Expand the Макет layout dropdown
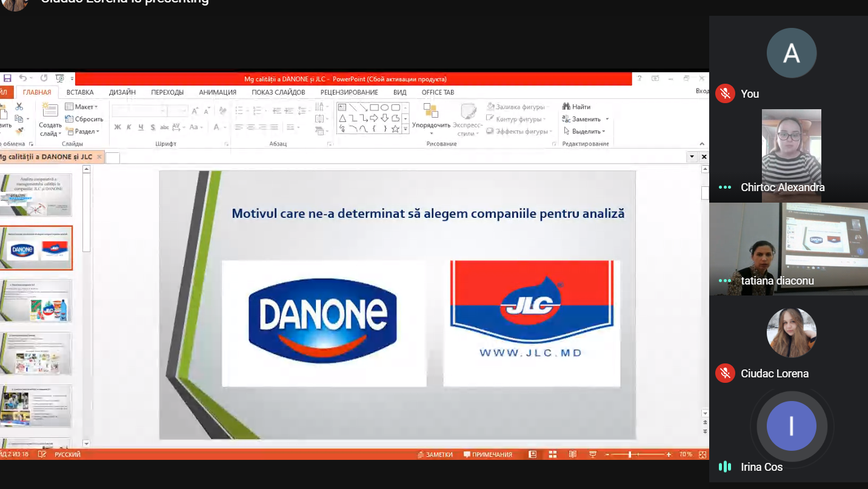The height and width of the screenshot is (489, 868). tap(82, 107)
